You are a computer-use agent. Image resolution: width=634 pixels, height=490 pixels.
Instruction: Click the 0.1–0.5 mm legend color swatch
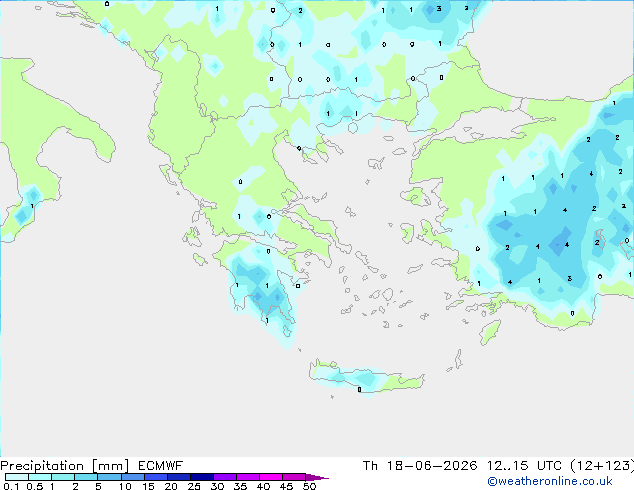pos(17,477)
